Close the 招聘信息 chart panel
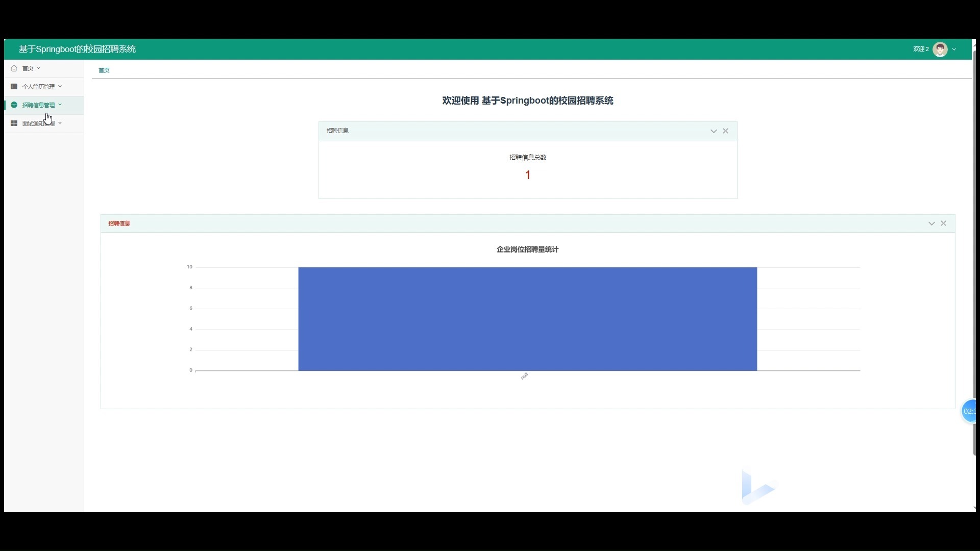 (x=943, y=223)
